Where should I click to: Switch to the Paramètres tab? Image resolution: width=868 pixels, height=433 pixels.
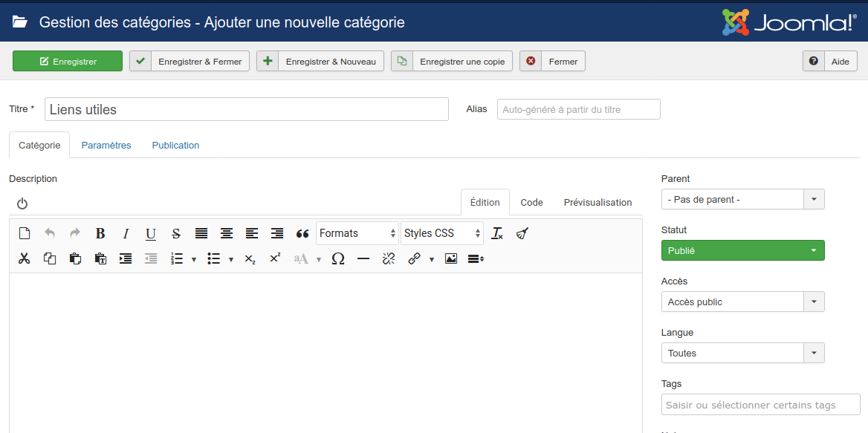point(106,145)
